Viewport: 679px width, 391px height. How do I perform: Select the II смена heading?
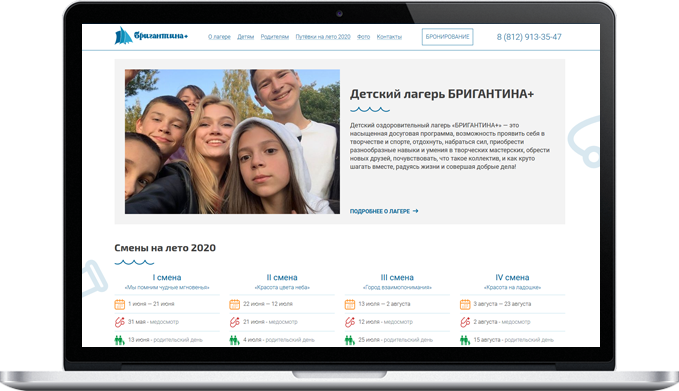[x=282, y=277]
